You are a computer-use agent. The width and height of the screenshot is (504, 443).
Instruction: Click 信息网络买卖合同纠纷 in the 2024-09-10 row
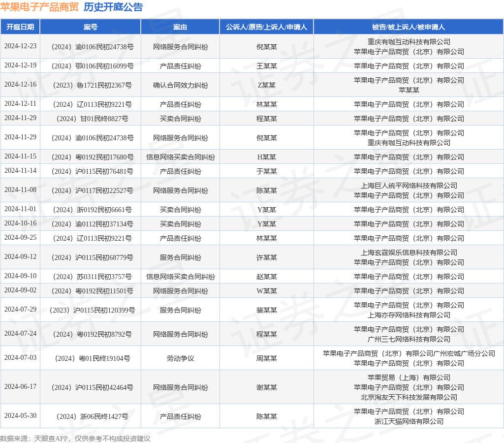(x=180, y=277)
